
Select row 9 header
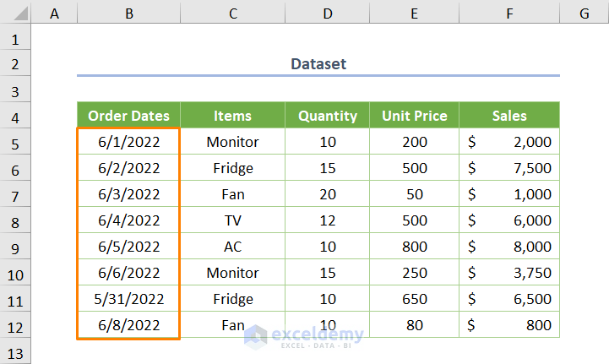coord(15,246)
